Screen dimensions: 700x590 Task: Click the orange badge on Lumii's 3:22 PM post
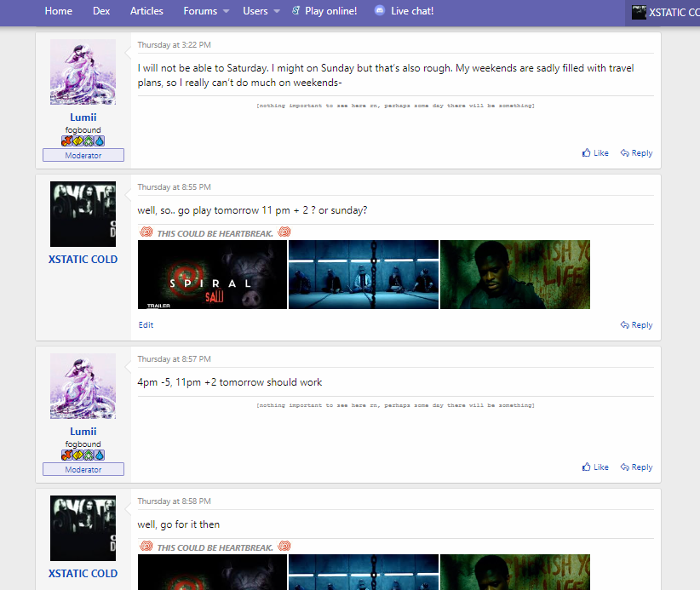click(66, 141)
